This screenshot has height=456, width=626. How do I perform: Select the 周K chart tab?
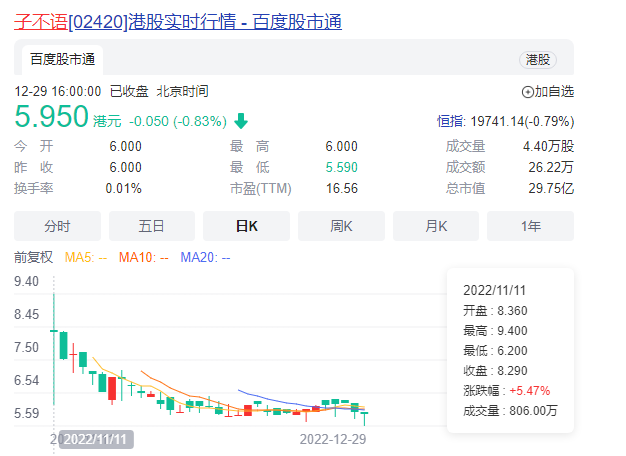341,226
